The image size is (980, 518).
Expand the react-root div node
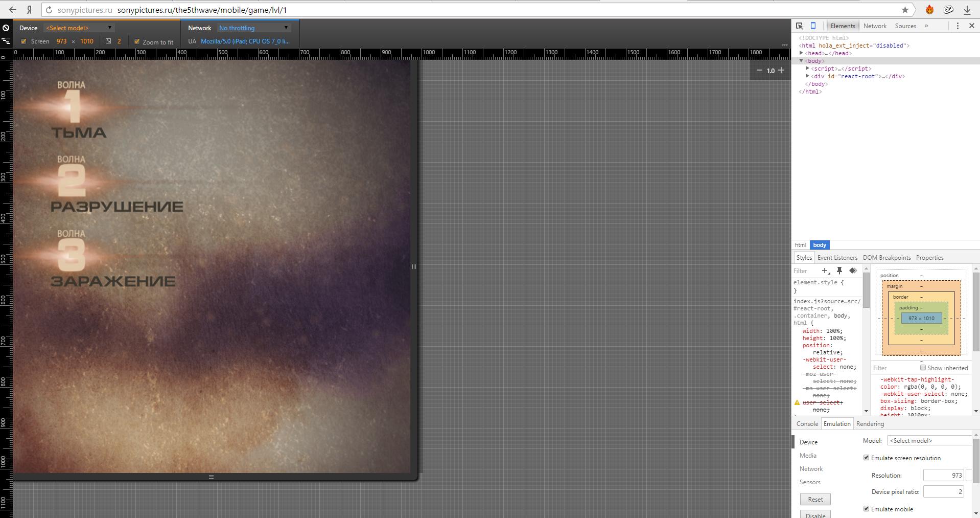tap(807, 76)
